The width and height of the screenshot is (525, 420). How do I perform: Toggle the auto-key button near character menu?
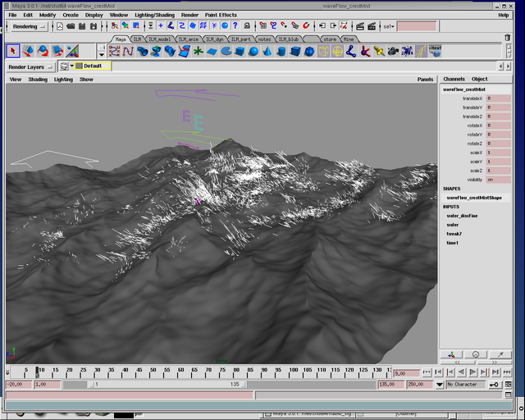495,384
